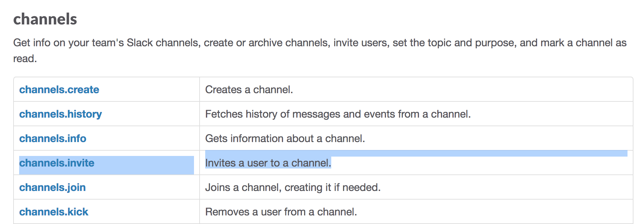
Task: Open the highlighted channels.invite link
Action: point(57,163)
